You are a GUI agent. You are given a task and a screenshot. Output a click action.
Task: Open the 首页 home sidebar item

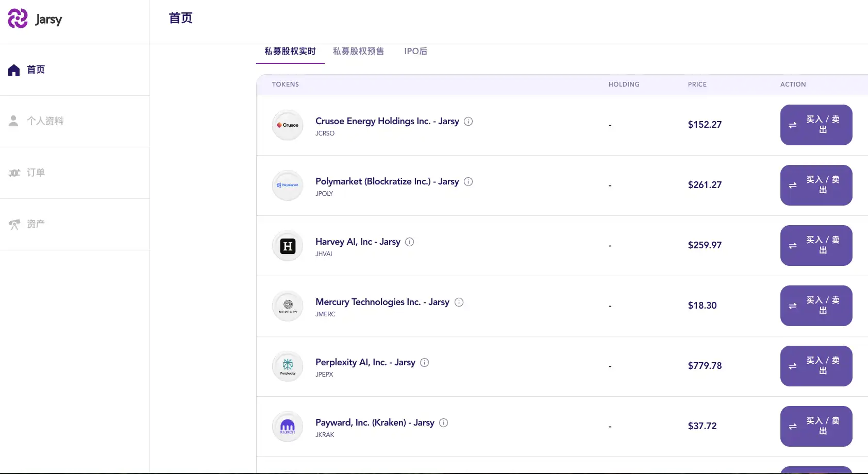tap(36, 70)
